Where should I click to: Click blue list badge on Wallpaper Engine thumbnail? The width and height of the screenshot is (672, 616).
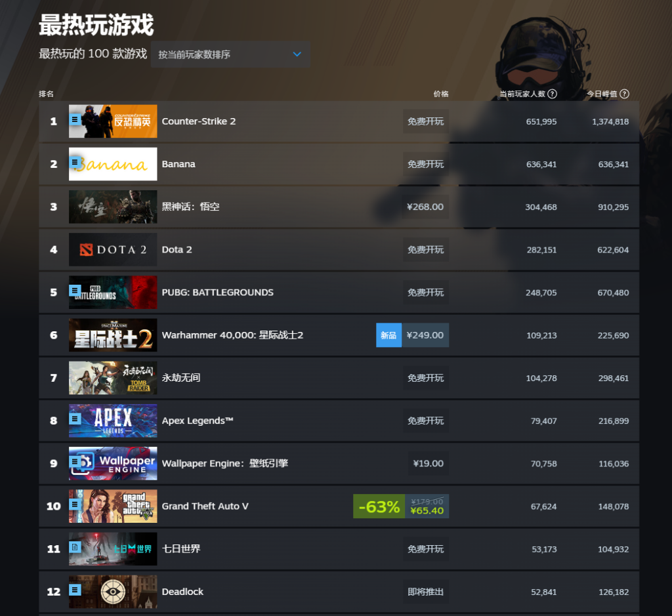click(75, 461)
